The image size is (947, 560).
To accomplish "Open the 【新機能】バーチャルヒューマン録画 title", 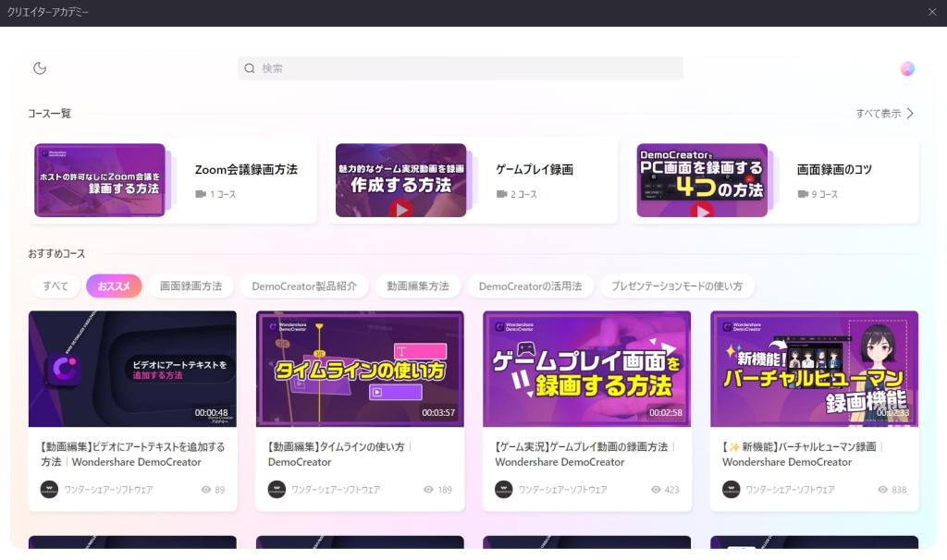I will (x=803, y=455).
